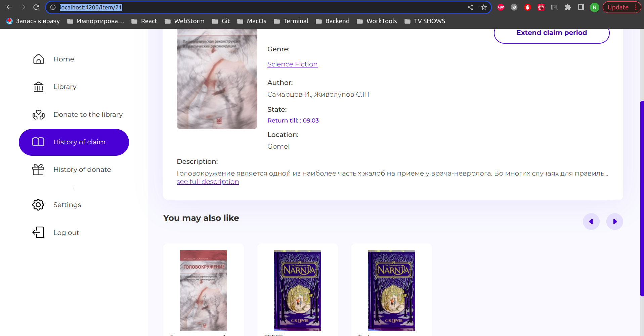
Task: Open the Home section in the sidebar
Action: (x=63, y=59)
